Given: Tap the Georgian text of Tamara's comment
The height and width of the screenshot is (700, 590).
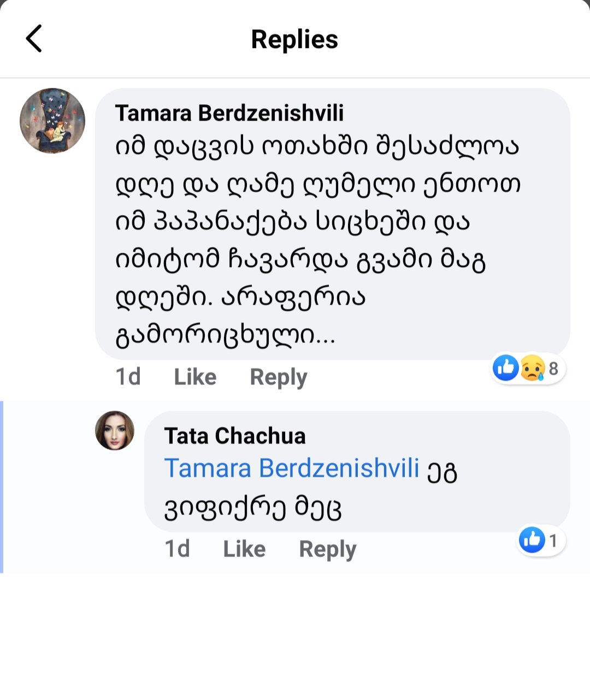Looking at the screenshot, I should pyautogui.click(x=317, y=240).
